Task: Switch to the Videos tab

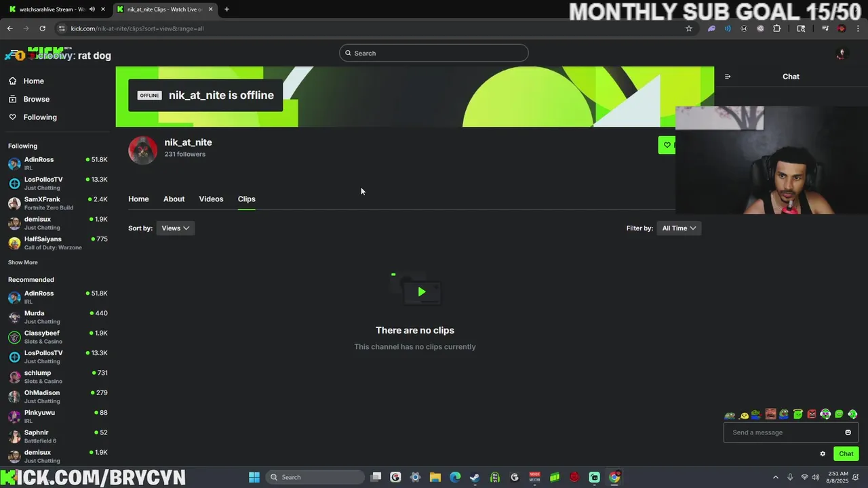Action: 211,199
